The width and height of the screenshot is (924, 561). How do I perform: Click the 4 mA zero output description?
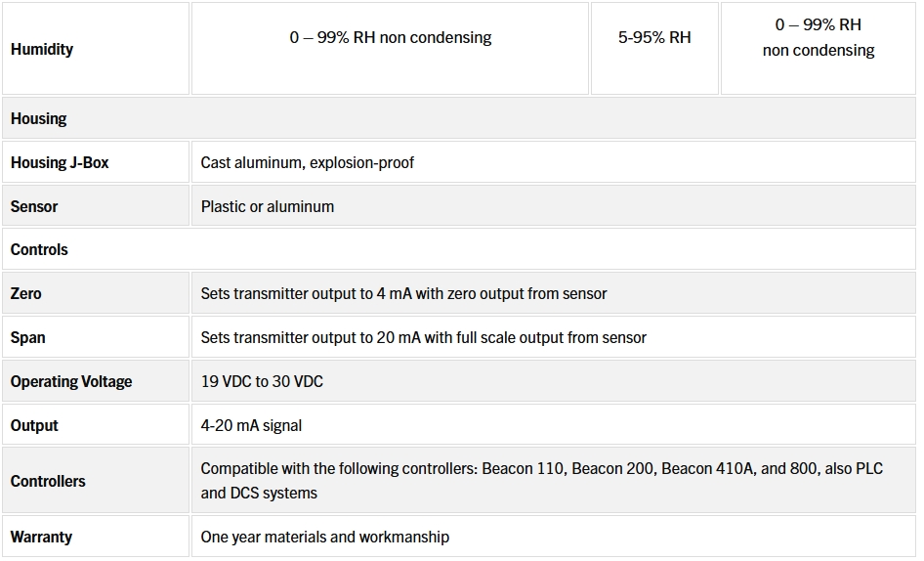403,293
